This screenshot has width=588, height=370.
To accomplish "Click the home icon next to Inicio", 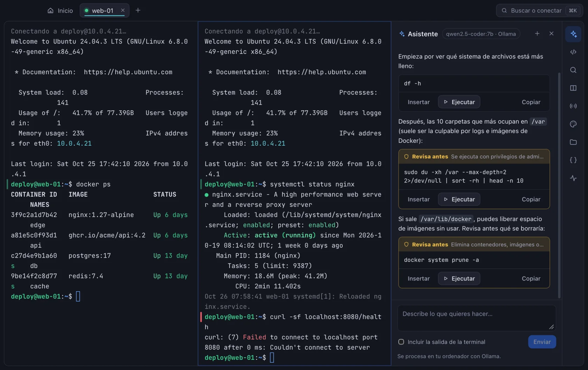I will point(51,11).
